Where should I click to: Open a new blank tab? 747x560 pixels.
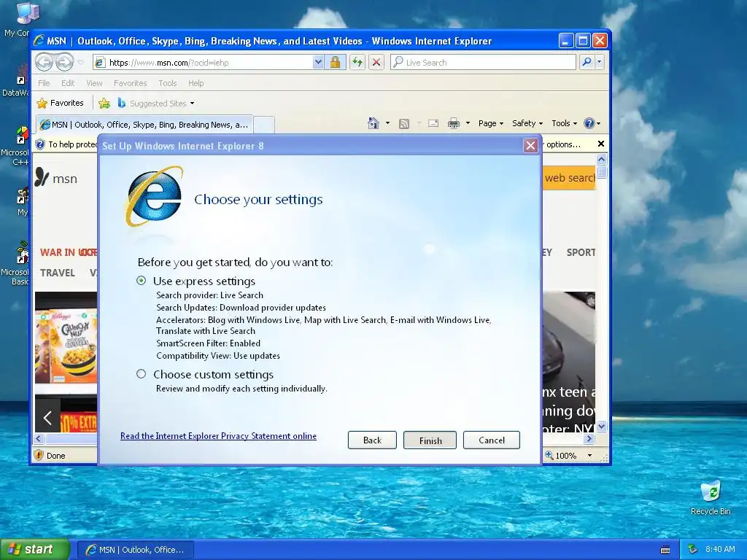[x=264, y=125]
